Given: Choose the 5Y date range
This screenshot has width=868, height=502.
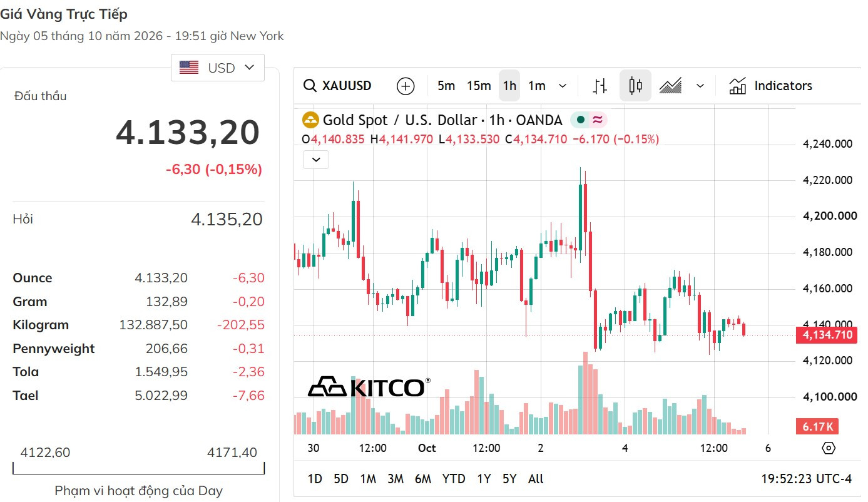Looking at the screenshot, I should 509,479.
